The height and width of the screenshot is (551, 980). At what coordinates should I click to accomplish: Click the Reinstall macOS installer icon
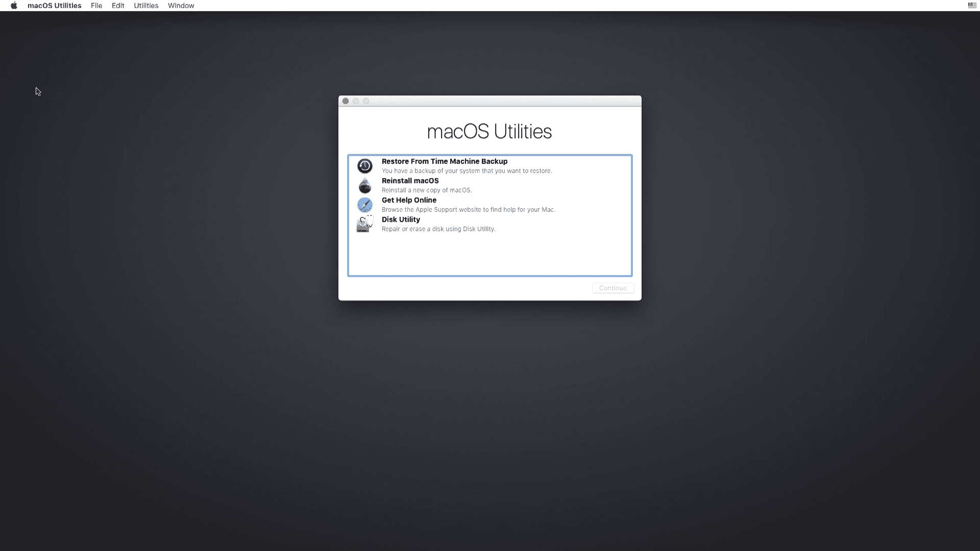tap(364, 185)
